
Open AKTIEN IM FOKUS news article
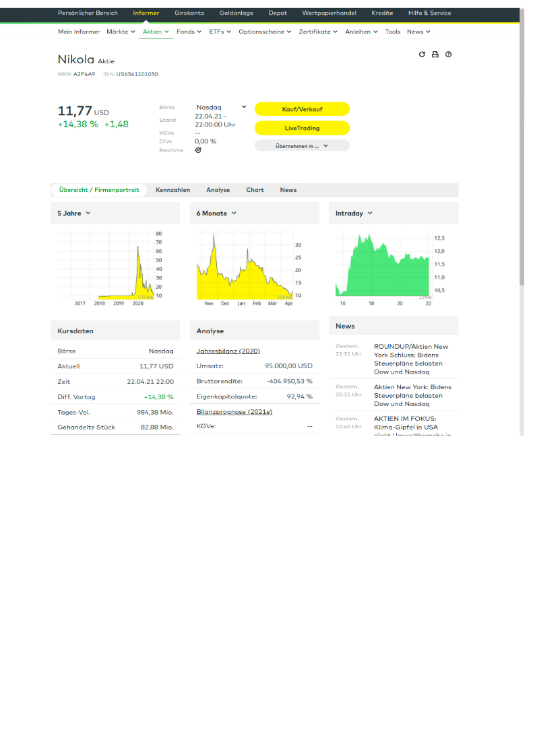pos(412,426)
